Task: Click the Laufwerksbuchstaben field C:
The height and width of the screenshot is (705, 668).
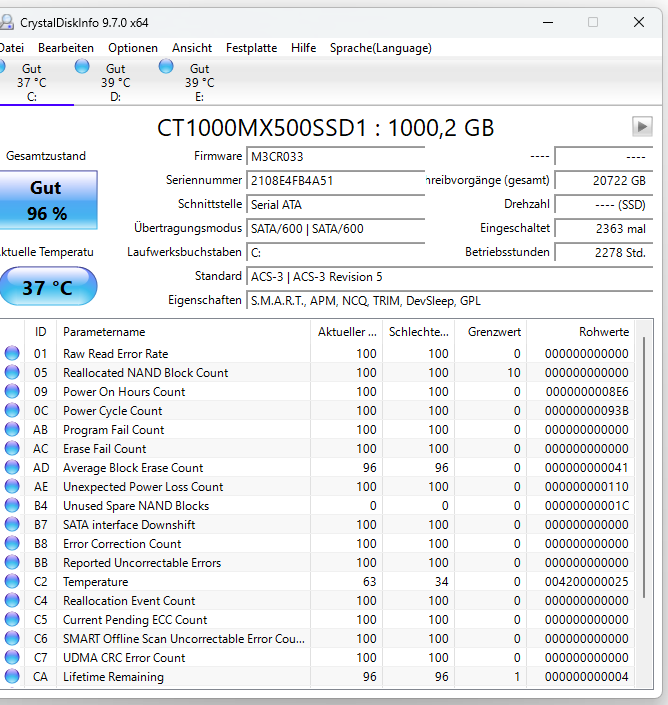Action: [335, 253]
